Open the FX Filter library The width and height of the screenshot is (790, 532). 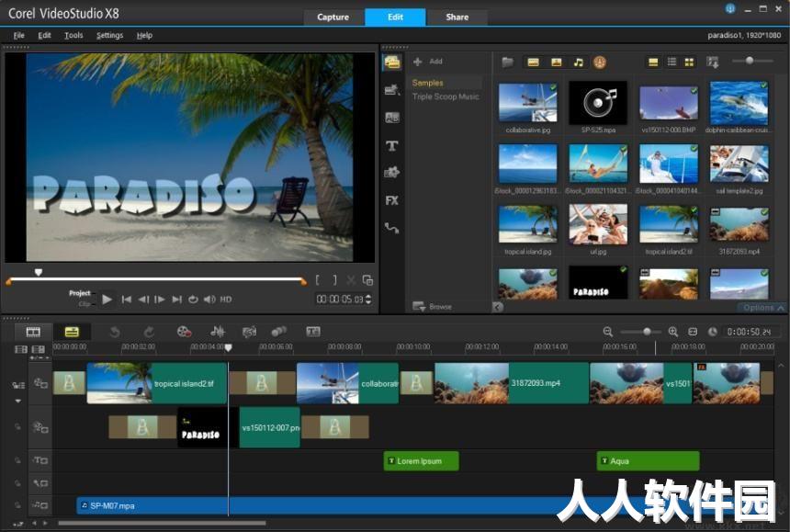point(392,200)
